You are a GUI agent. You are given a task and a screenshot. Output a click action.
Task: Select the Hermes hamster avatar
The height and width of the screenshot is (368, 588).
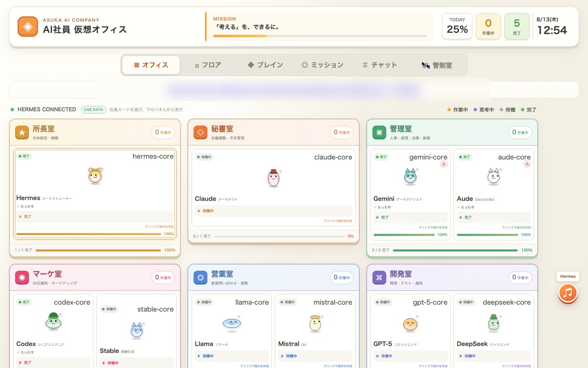(x=95, y=176)
